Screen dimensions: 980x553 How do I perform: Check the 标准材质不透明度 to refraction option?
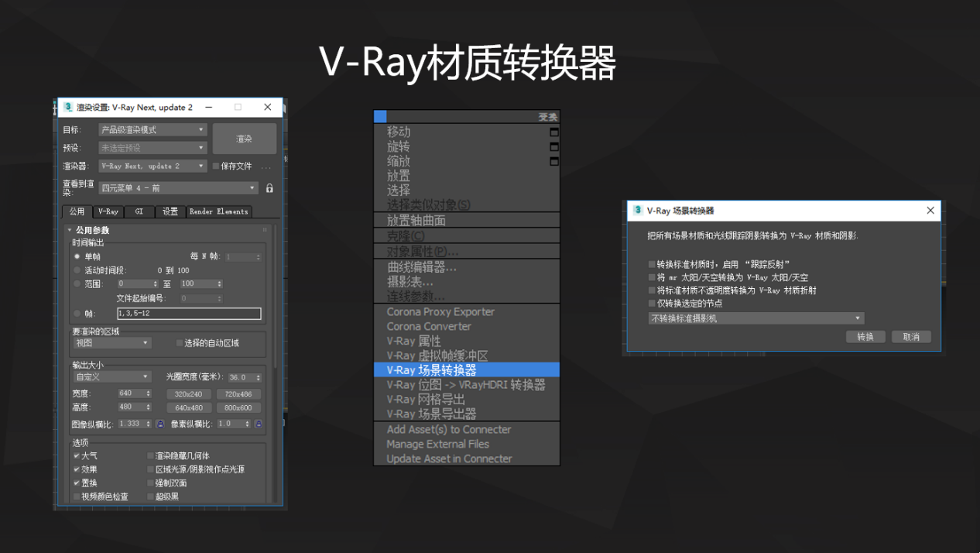click(x=652, y=290)
